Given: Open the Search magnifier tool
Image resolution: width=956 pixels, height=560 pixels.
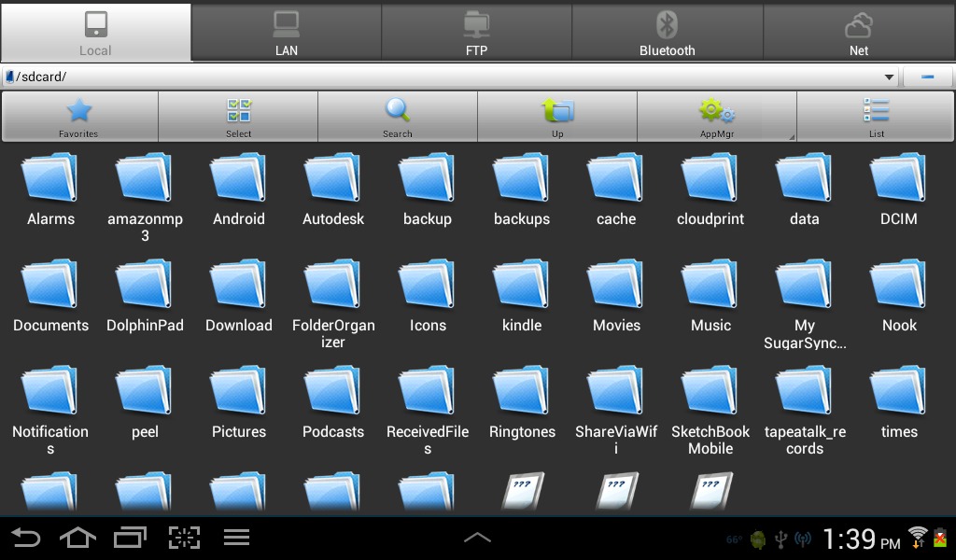Looking at the screenshot, I should pyautogui.click(x=398, y=117).
